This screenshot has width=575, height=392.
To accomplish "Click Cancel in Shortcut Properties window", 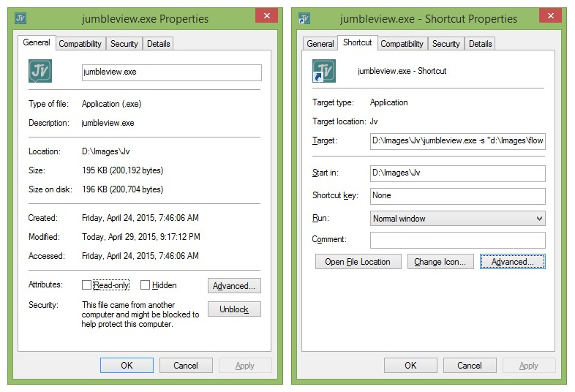I will (x=470, y=365).
